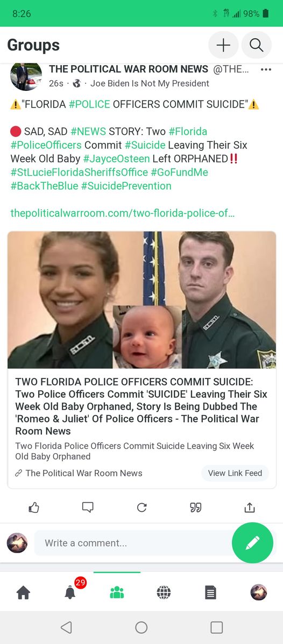
Task: Open the document news tab
Action: pos(210,592)
